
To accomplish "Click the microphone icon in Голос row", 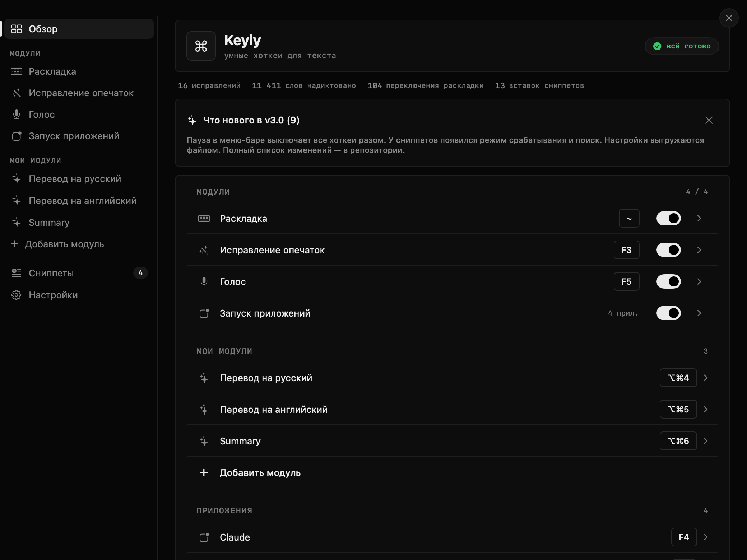I will (x=204, y=282).
